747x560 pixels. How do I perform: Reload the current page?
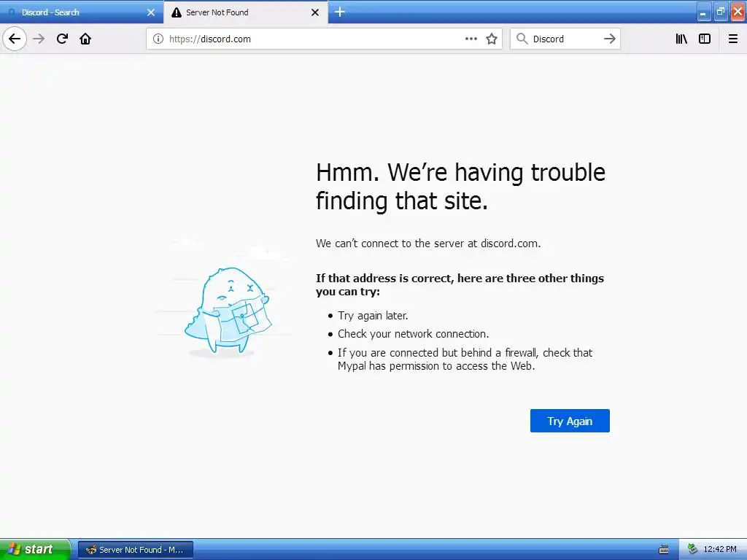[x=62, y=39]
